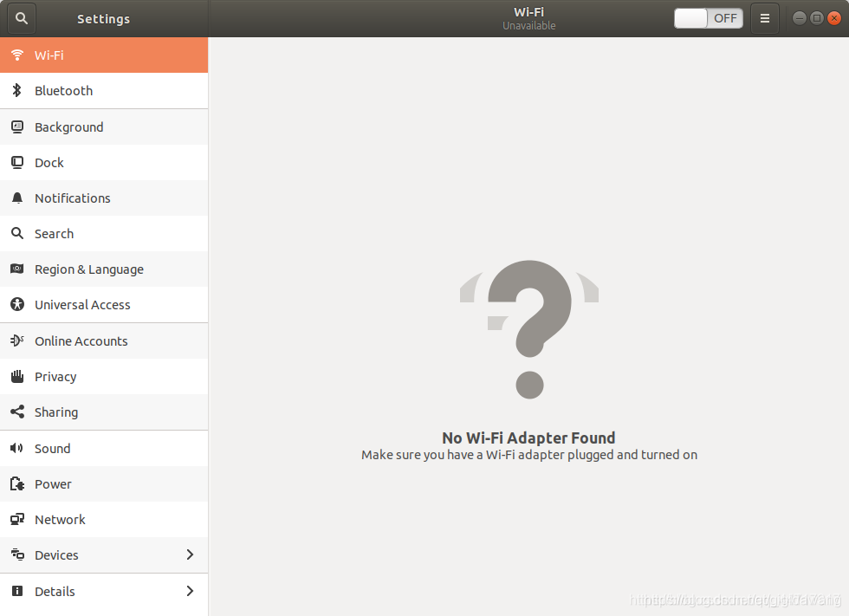Open the Sharing panel
This screenshot has height=616, width=849.
104,412
